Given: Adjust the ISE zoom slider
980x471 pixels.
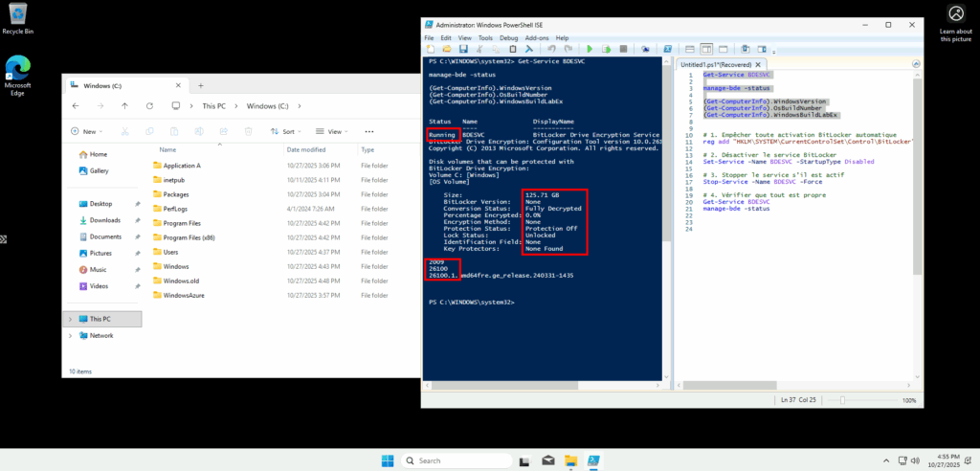Looking at the screenshot, I should point(842,400).
